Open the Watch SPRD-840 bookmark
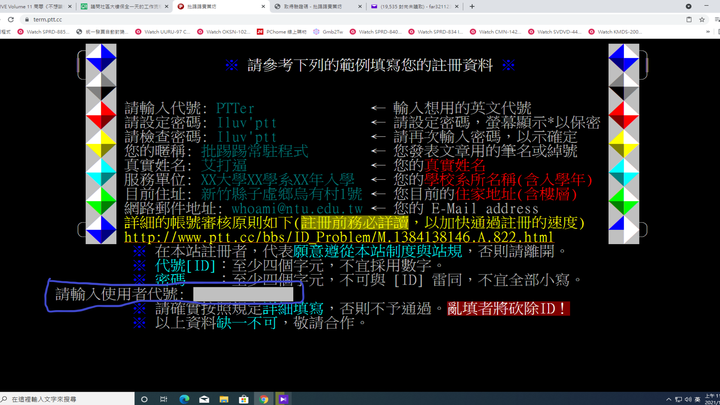 pos(376,32)
